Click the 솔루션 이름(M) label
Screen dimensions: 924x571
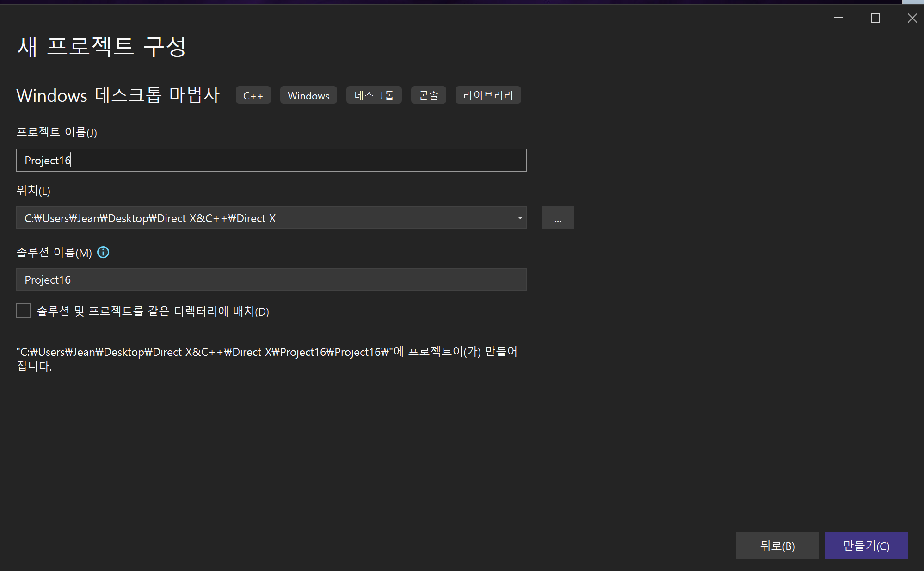coord(54,252)
